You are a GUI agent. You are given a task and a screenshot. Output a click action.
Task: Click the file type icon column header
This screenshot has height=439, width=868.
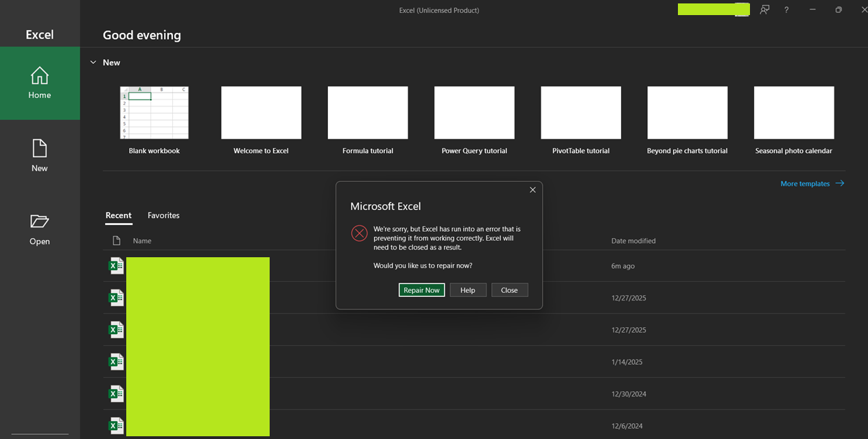pos(117,241)
